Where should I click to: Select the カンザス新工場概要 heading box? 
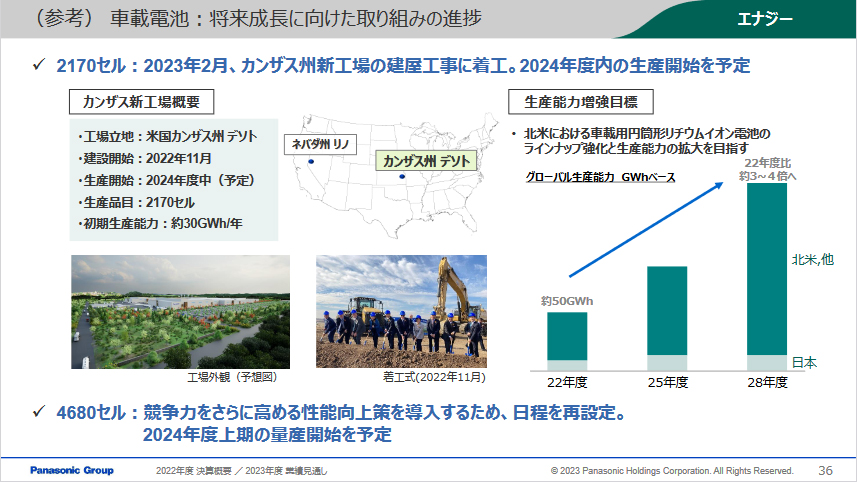(142, 102)
